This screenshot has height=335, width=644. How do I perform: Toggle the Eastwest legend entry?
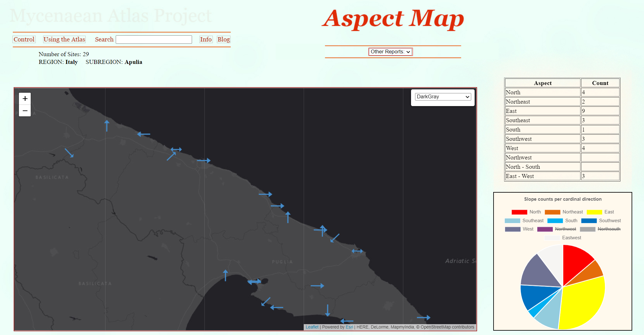coord(563,238)
